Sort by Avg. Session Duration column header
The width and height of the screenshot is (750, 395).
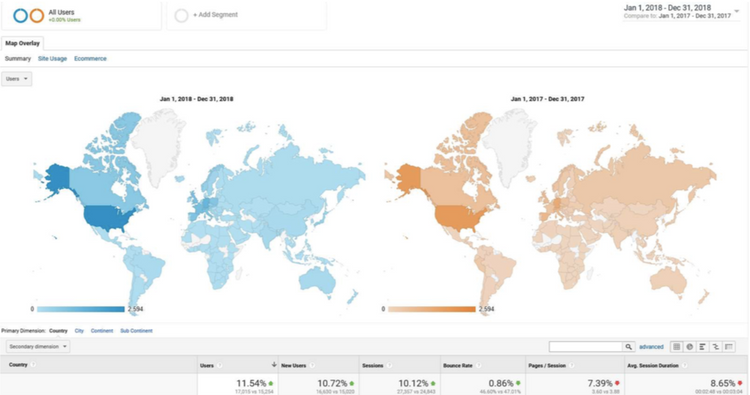[x=653, y=366]
